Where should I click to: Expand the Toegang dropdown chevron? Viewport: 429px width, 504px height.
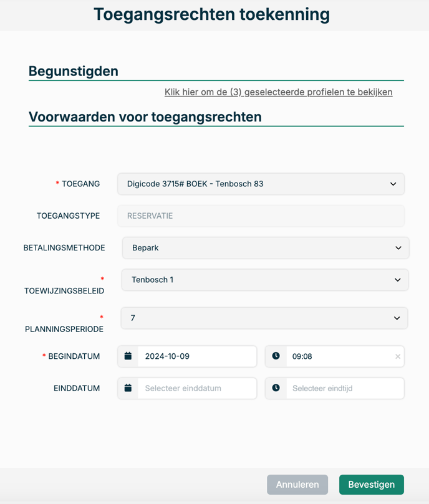pyautogui.click(x=393, y=184)
